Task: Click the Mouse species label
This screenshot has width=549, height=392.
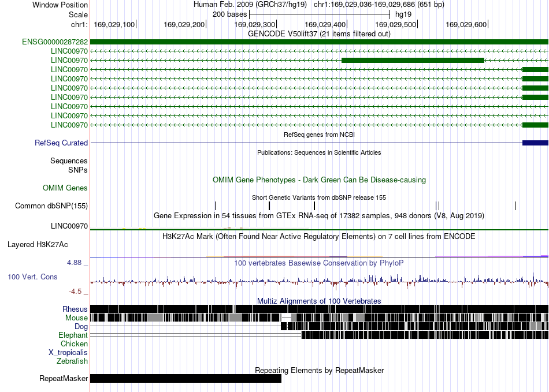Action: coord(76,318)
